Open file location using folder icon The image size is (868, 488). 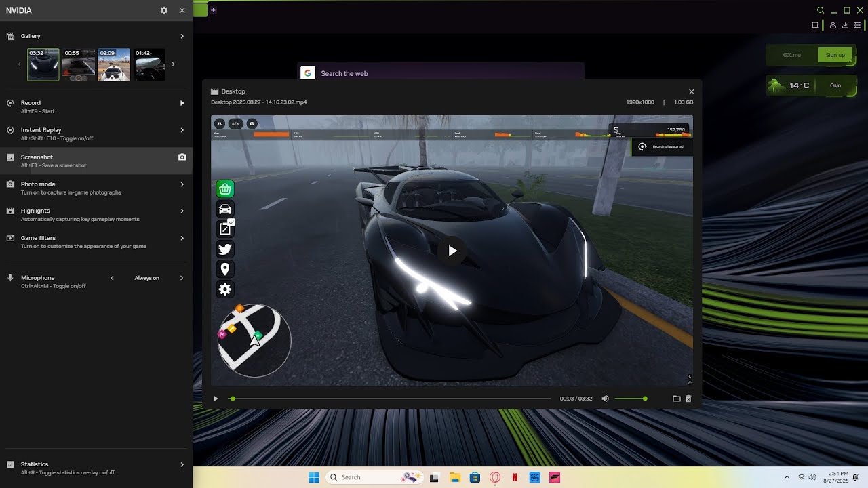pyautogui.click(x=676, y=399)
